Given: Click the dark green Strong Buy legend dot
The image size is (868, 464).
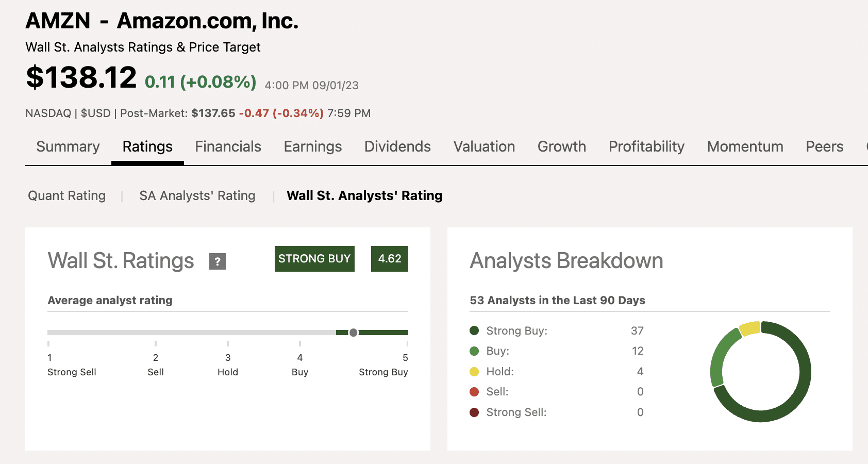Looking at the screenshot, I should point(474,330).
